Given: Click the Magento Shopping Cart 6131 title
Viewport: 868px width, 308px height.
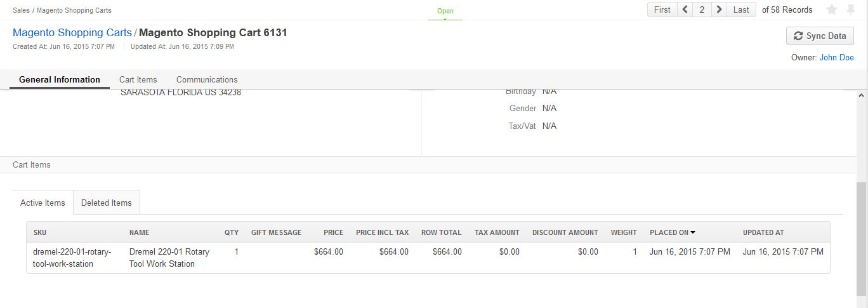Looking at the screenshot, I should [213, 32].
